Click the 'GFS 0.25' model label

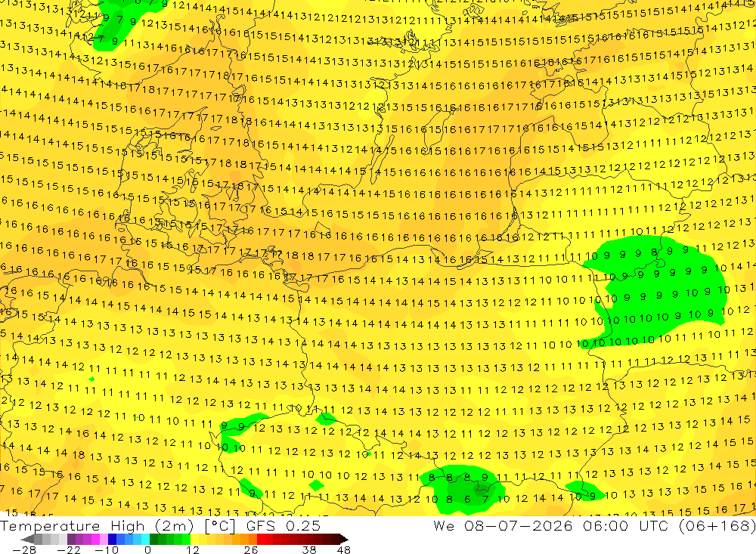click(x=283, y=526)
